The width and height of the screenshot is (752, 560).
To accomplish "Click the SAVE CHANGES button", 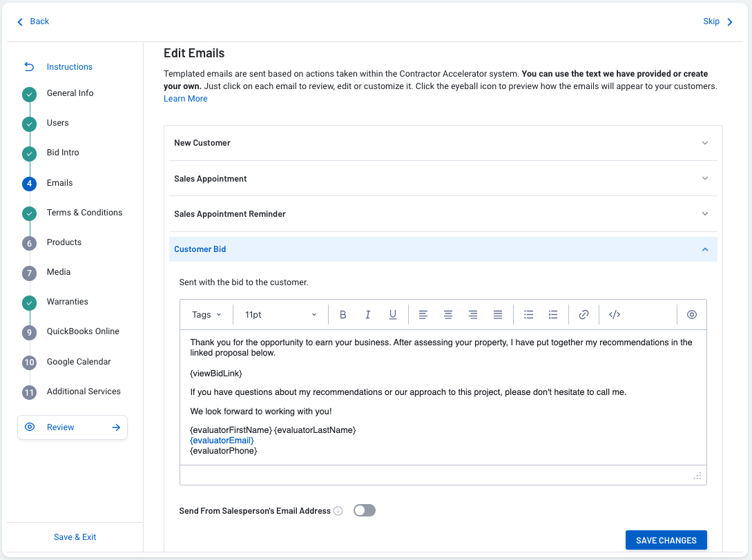I will [666, 541].
